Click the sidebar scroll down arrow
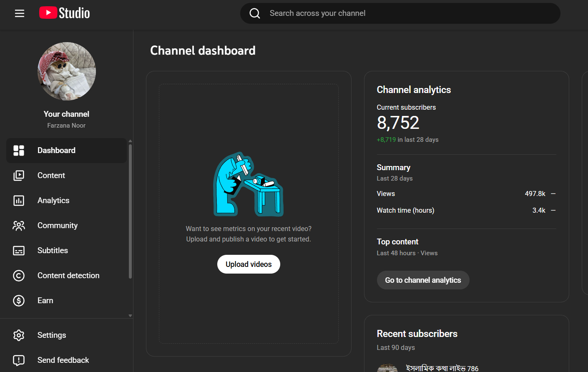Screen dimensions: 588x372 [130, 316]
